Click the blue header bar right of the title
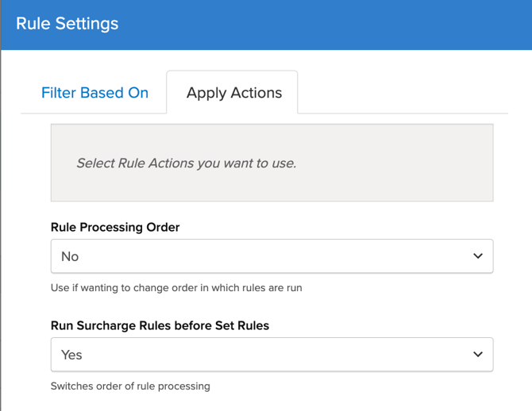The height and width of the screenshot is (411, 532). pos(333,24)
